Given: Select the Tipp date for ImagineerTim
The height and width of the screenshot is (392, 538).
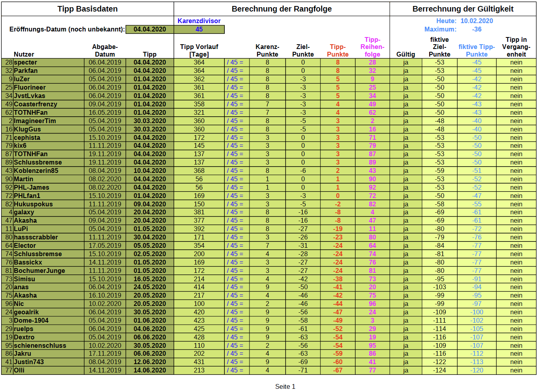Looking at the screenshot, I should [150, 121].
